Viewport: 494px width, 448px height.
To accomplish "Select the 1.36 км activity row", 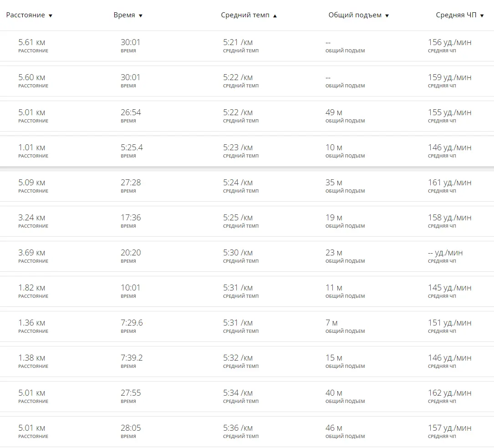I will coord(247,326).
